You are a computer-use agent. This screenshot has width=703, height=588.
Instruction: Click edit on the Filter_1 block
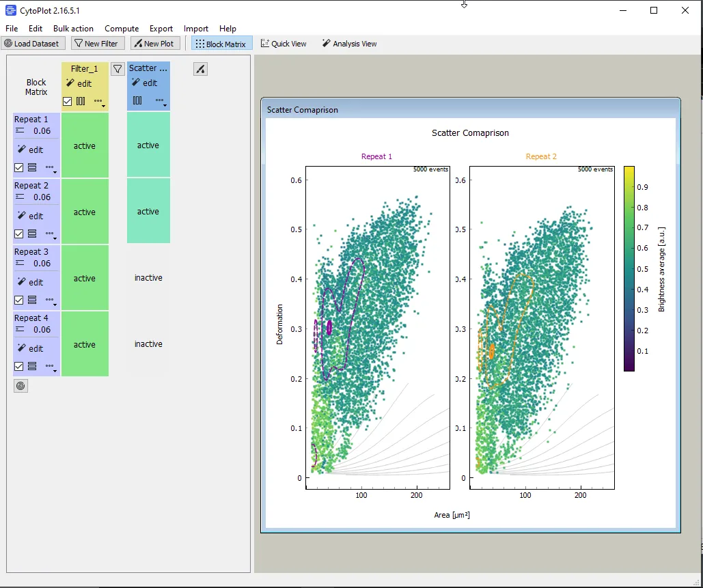[x=79, y=83]
